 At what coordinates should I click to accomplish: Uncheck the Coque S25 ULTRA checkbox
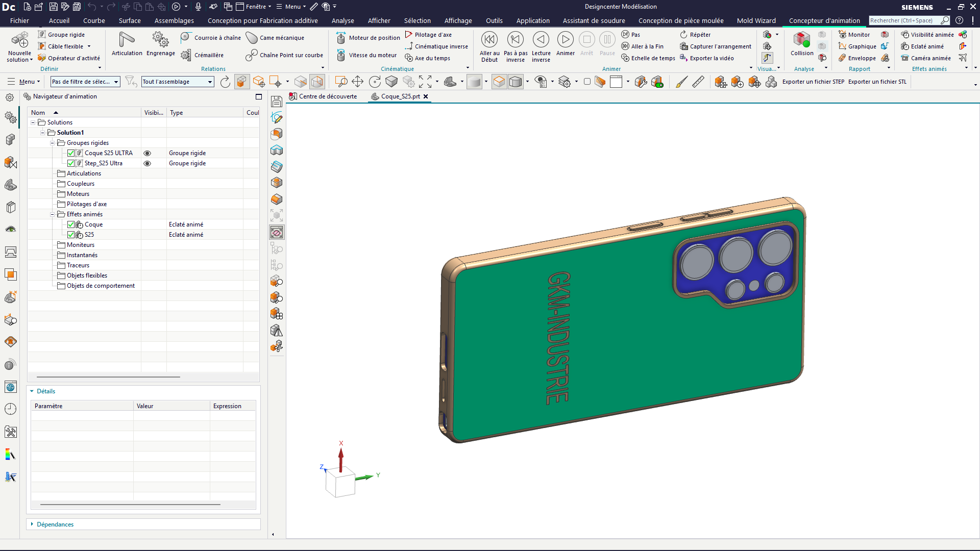coord(71,153)
